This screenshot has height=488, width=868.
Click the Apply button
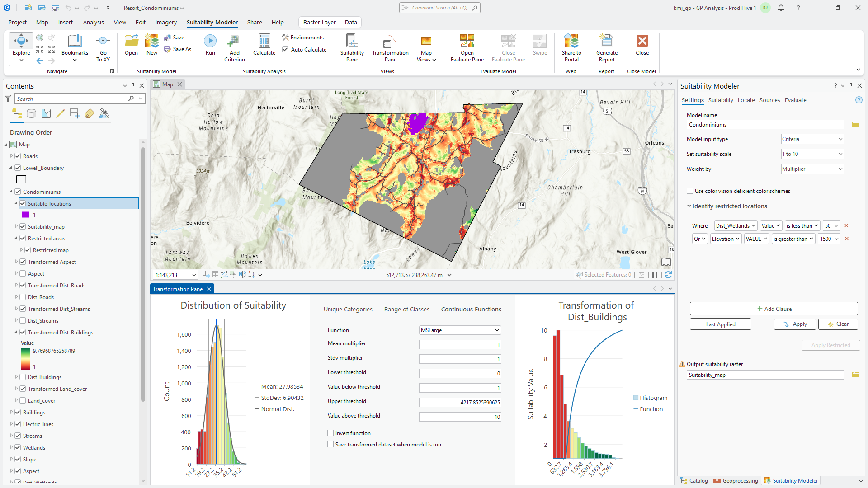795,324
